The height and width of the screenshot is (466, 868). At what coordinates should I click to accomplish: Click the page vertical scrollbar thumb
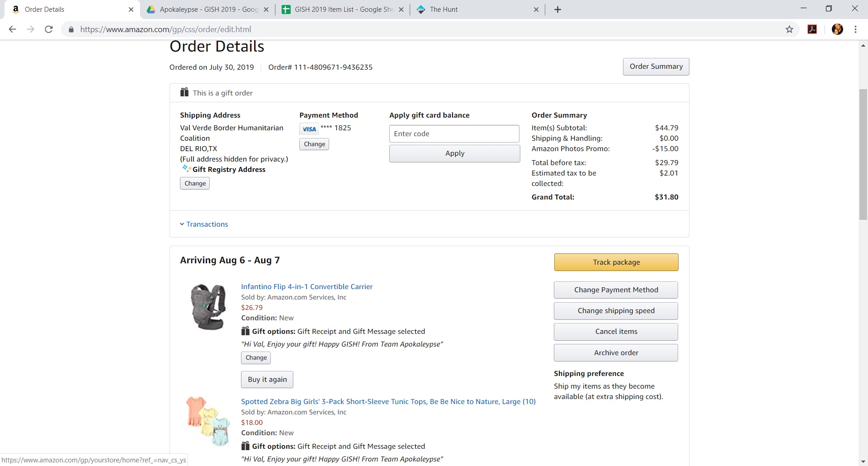(863, 154)
